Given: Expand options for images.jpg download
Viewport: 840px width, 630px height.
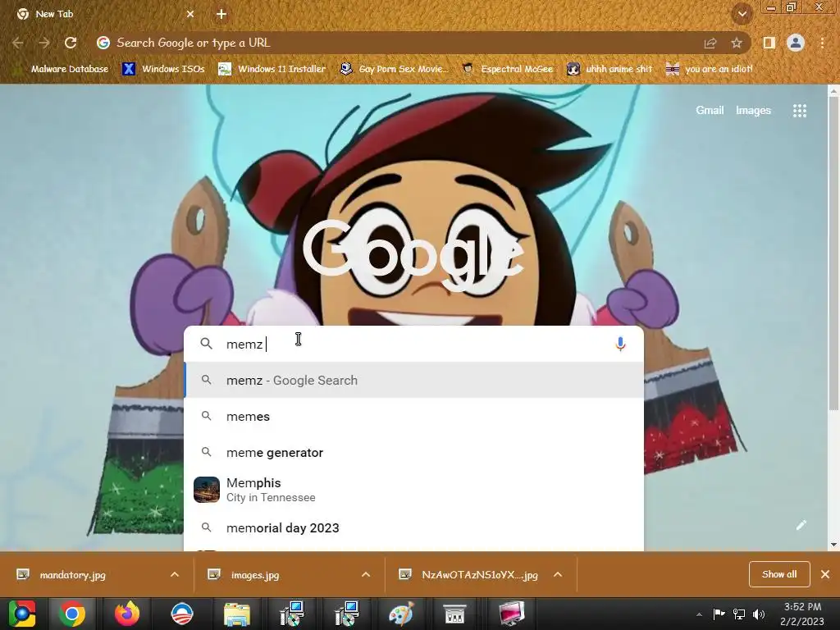Looking at the screenshot, I should coord(366,575).
